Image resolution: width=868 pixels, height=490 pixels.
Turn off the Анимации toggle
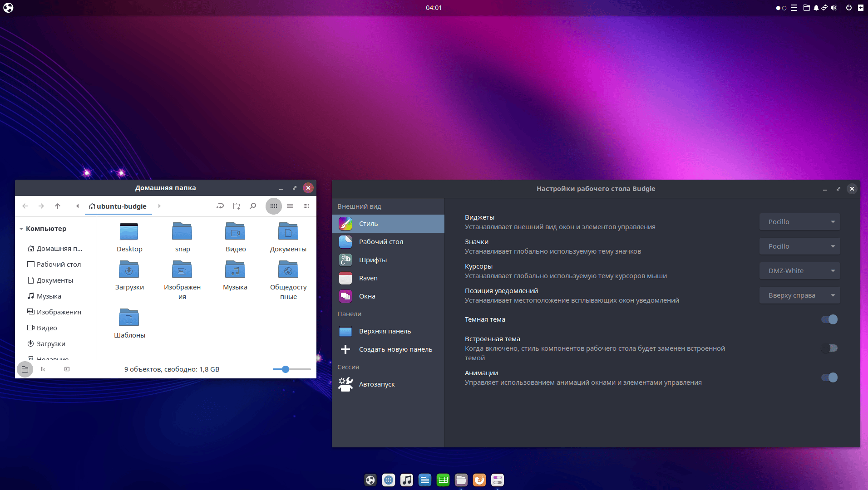point(829,377)
